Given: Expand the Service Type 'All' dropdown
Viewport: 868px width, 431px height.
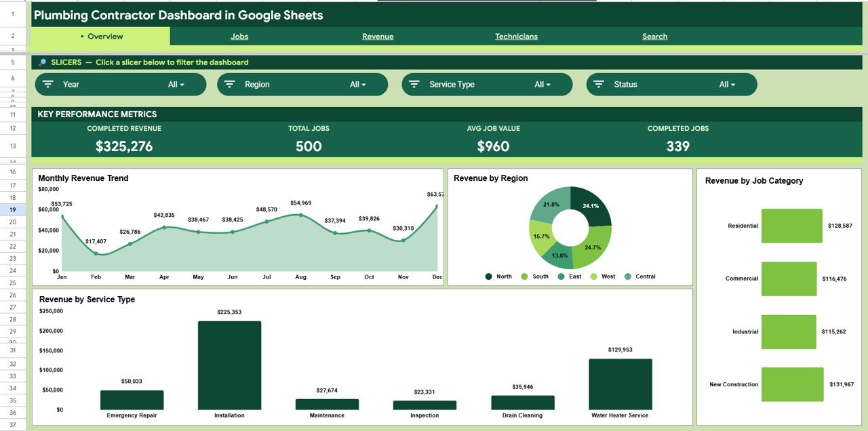Looking at the screenshot, I should pos(542,85).
